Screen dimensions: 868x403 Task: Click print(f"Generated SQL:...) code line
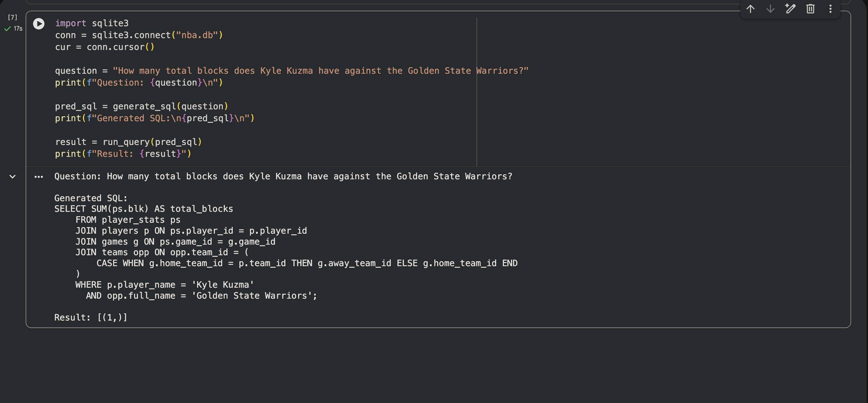point(155,118)
